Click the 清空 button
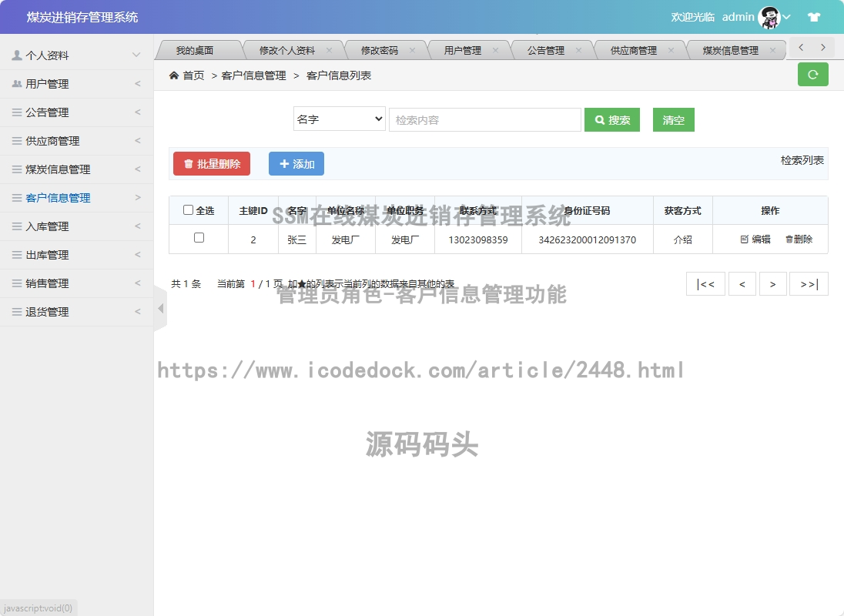Screen dimensions: 844x616 click(x=673, y=119)
